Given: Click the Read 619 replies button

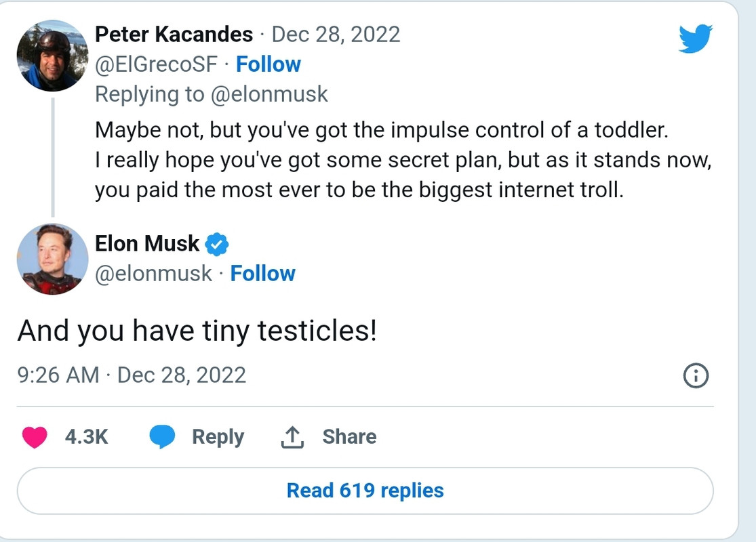Looking at the screenshot, I should pyautogui.click(x=365, y=491).
